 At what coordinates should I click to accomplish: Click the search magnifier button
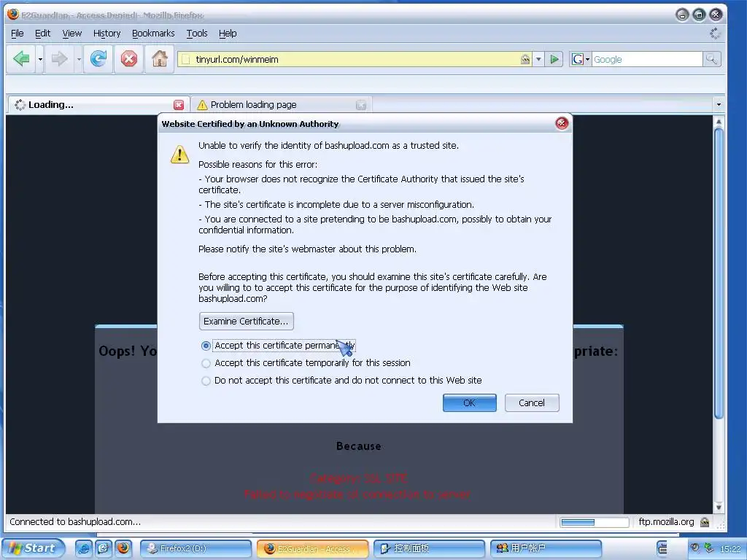point(712,59)
